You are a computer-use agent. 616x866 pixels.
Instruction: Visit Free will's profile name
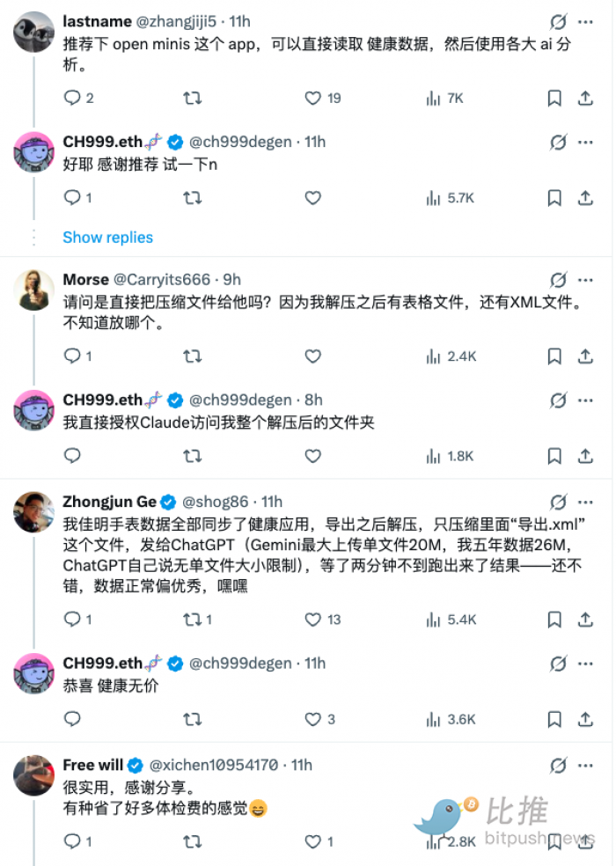pyautogui.click(x=92, y=765)
